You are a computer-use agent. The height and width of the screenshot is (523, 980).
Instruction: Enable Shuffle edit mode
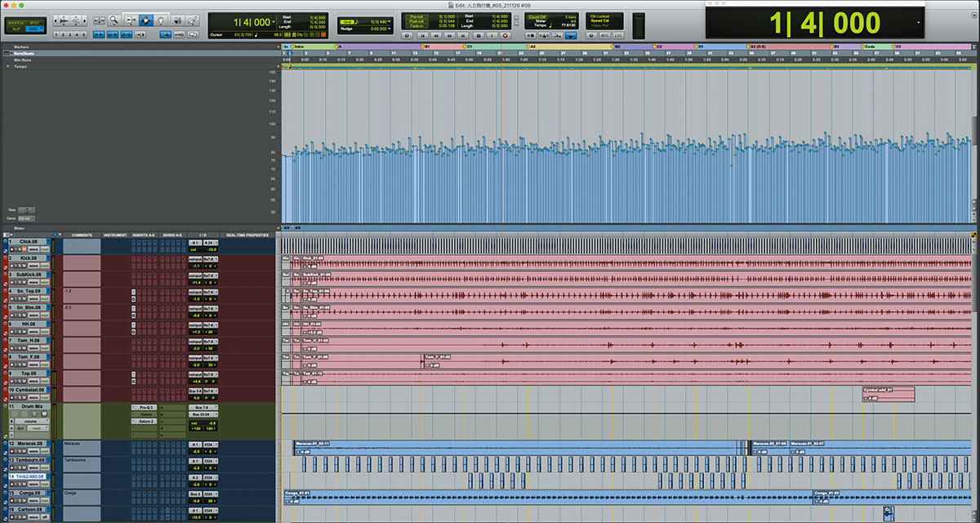pos(16,22)
